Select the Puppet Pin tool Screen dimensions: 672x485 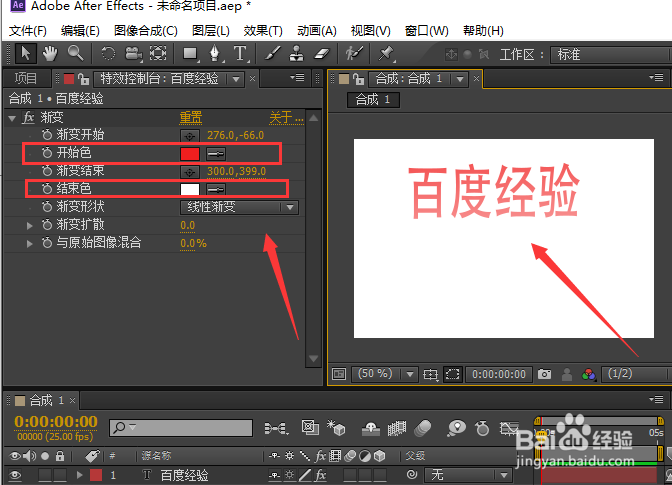386,54
